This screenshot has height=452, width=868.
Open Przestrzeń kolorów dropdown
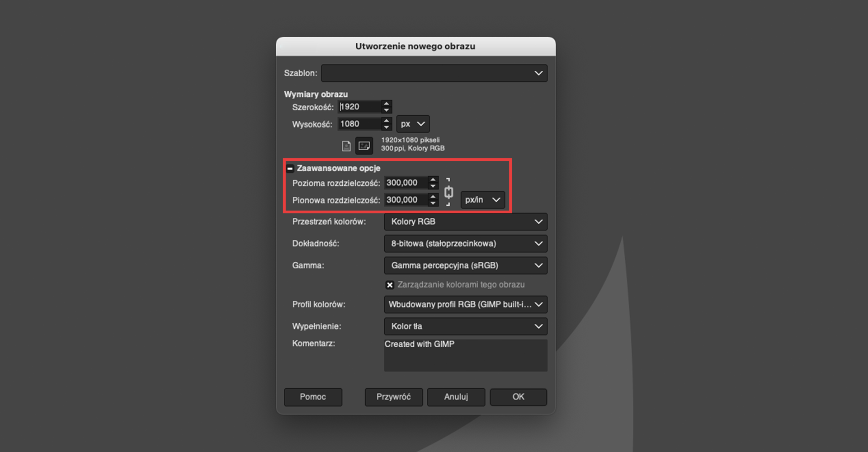pos(466,222)
